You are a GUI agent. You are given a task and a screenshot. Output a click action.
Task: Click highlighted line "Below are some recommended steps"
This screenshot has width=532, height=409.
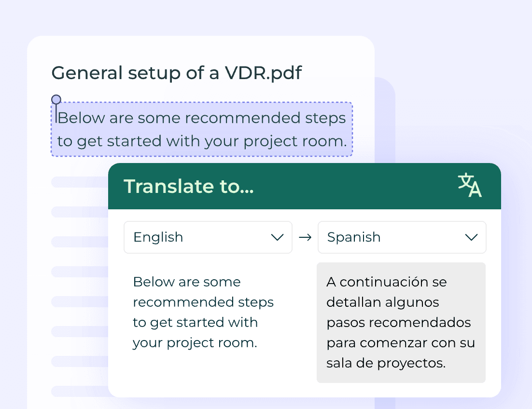click(x=201, y=118)
